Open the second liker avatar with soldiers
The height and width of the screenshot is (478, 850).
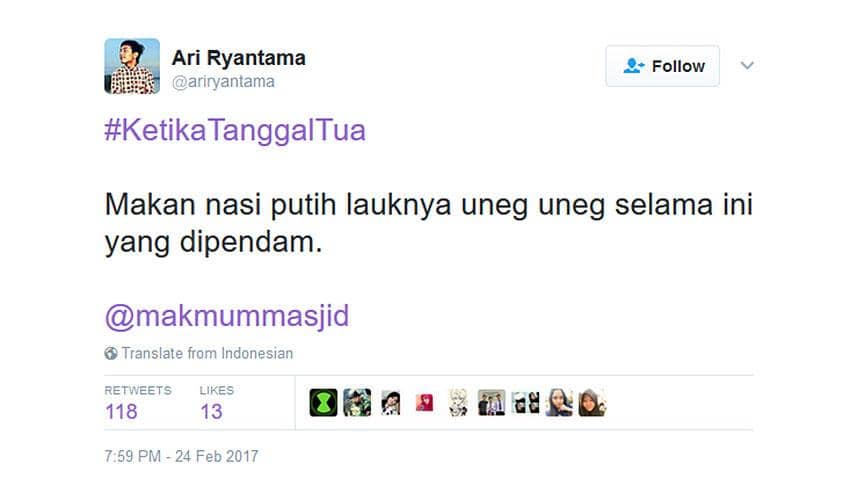click(357, 403)
